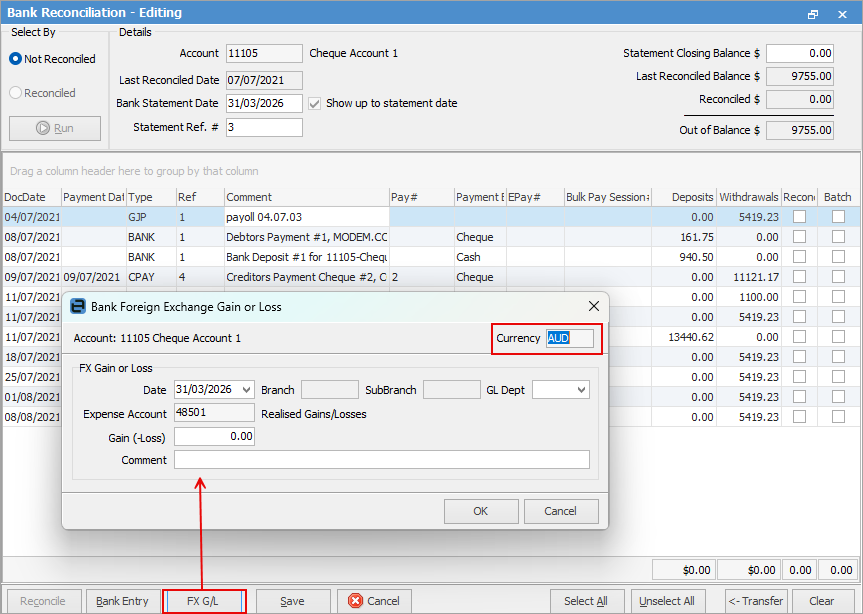Click the Statement Ref. # field
Image resolution: width=863 pixels, height=614 pixels.
[264, 127]
